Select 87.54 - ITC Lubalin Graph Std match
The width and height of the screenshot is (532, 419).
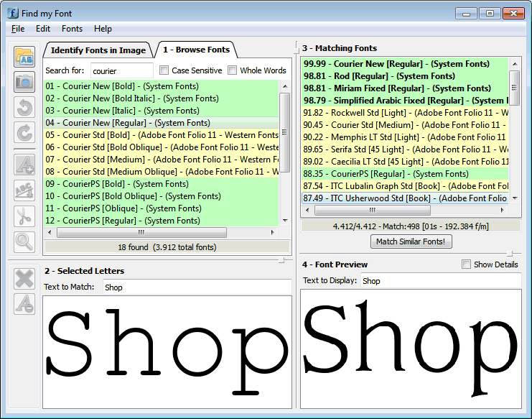405,186
